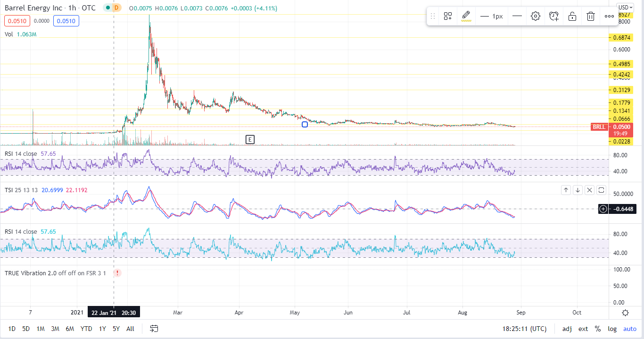Click the blue 0.0510 buy price box

[66, 21]
